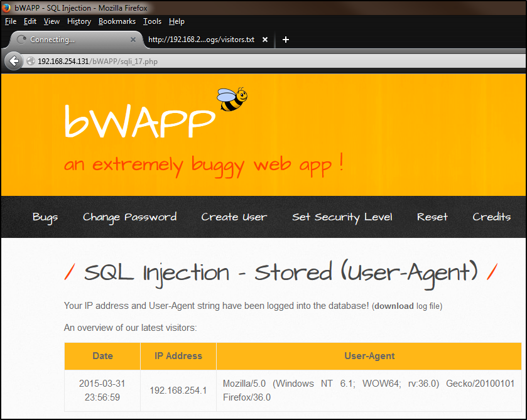
Task: Close the Connecting tab
Action: [133, 40]
